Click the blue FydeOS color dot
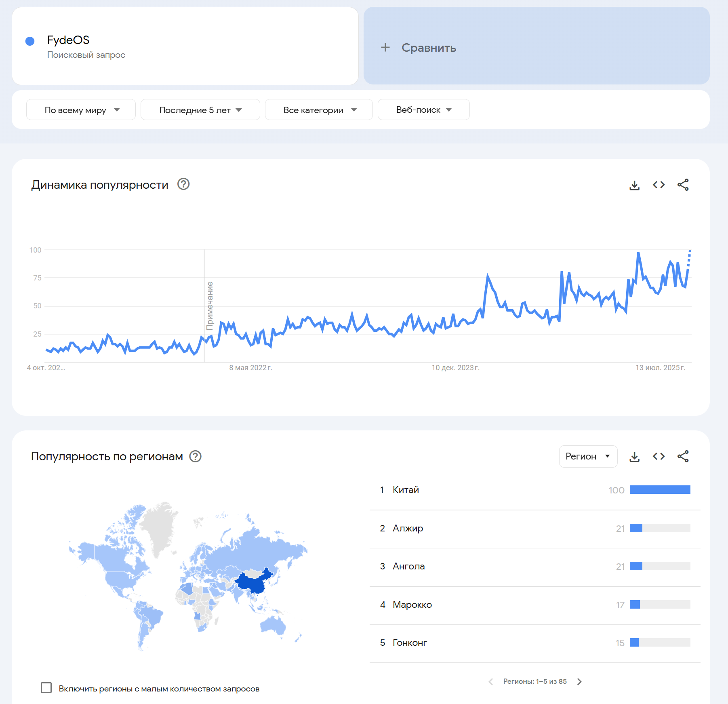The height and width of the screenshot is (704, 728). 30,41
